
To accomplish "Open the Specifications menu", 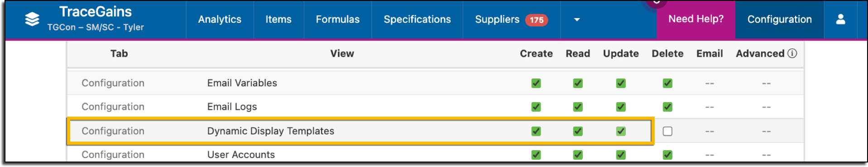I will 417,20.
